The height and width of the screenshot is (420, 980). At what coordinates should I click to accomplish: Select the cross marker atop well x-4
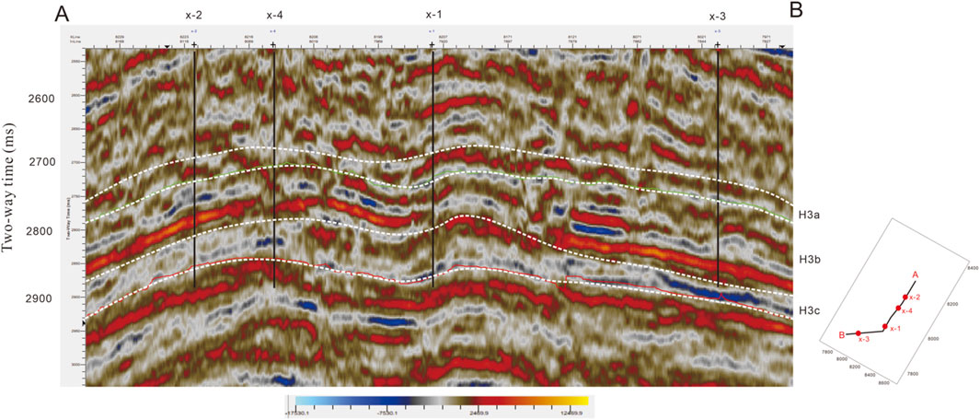[273, 45]
